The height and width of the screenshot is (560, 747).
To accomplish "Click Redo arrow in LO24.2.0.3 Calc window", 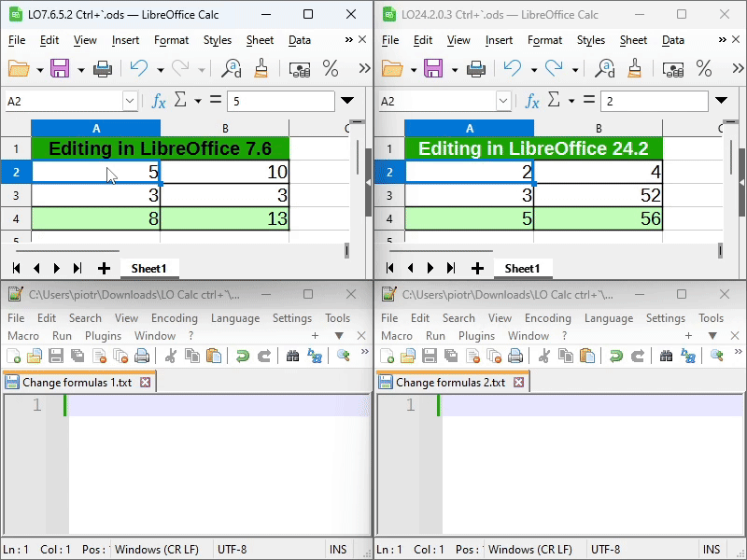I will click(554, 68).
